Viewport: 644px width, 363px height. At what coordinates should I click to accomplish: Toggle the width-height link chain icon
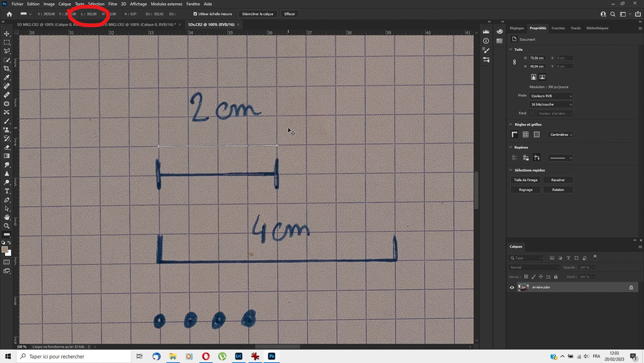point(514,62)
